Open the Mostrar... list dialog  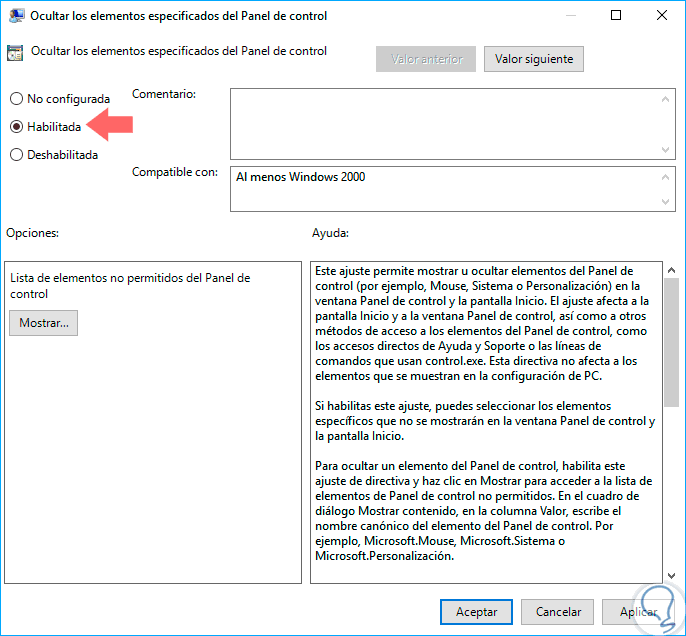pyautogui.click(x=44, y=323)
